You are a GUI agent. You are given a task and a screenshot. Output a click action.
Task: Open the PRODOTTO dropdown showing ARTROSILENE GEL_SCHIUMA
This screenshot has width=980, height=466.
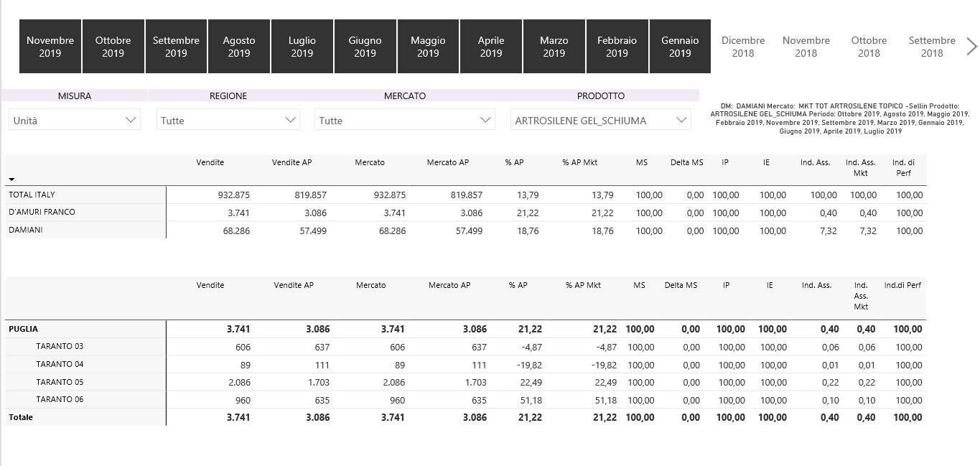[x=600, y=121]
